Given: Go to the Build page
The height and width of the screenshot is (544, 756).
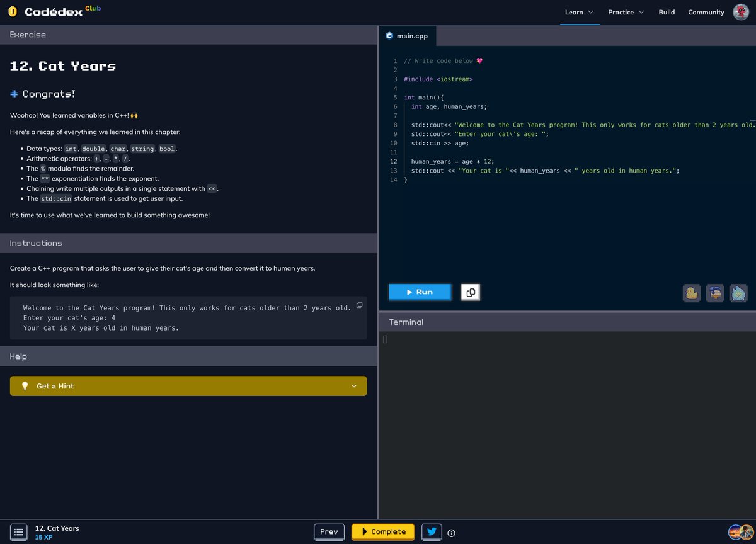Looking at the screenshot, I should pyautogui.click(x=667, y=12).
